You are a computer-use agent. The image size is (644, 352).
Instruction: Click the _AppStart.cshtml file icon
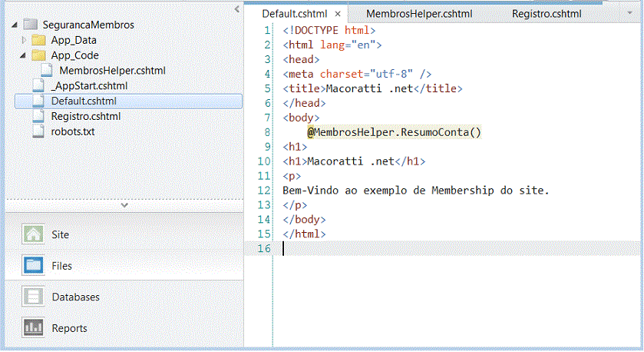tap(38, 85)
